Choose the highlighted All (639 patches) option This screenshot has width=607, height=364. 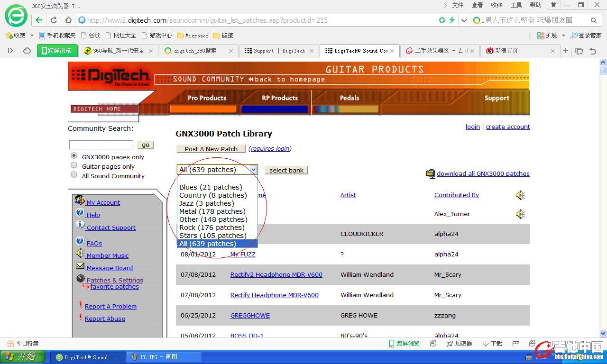click(x=217, y=244)
